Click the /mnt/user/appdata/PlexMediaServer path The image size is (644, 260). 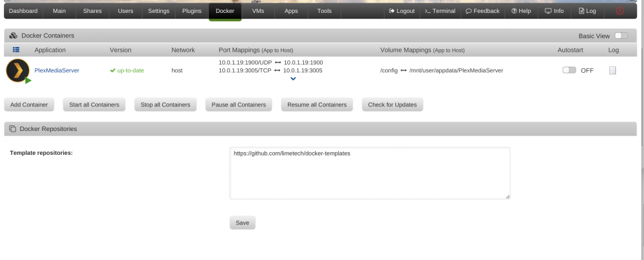pos(457,70)
